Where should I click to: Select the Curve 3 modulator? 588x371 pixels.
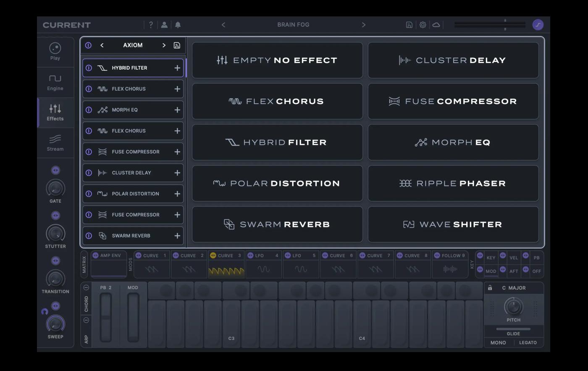226,266
